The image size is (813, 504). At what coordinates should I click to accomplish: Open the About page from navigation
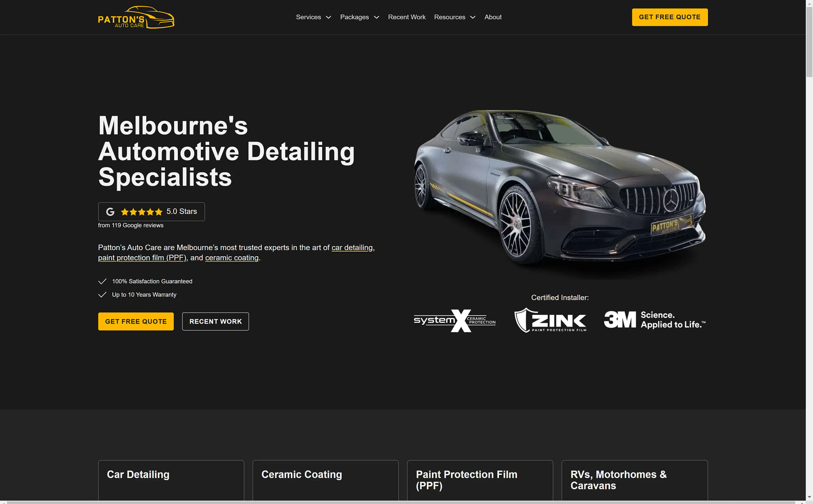493,17
